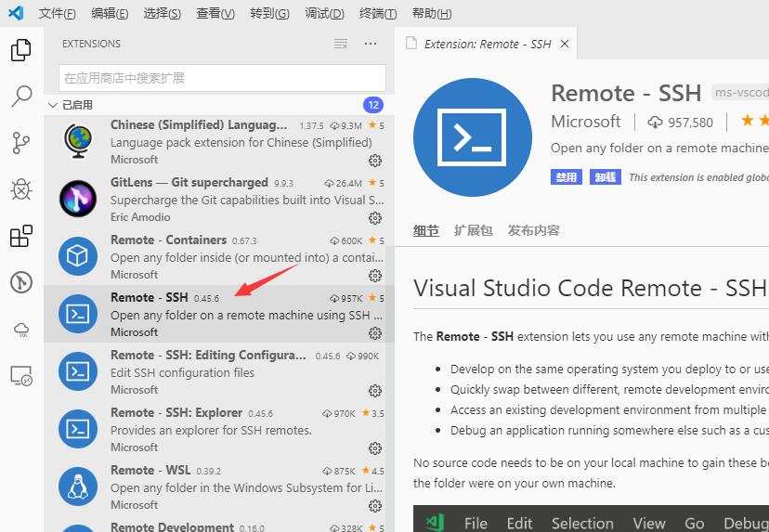This screenshot has width=769, height=532.
Task: Open gear menu for SSH: Editing Configuration
Action: (375, 391)
